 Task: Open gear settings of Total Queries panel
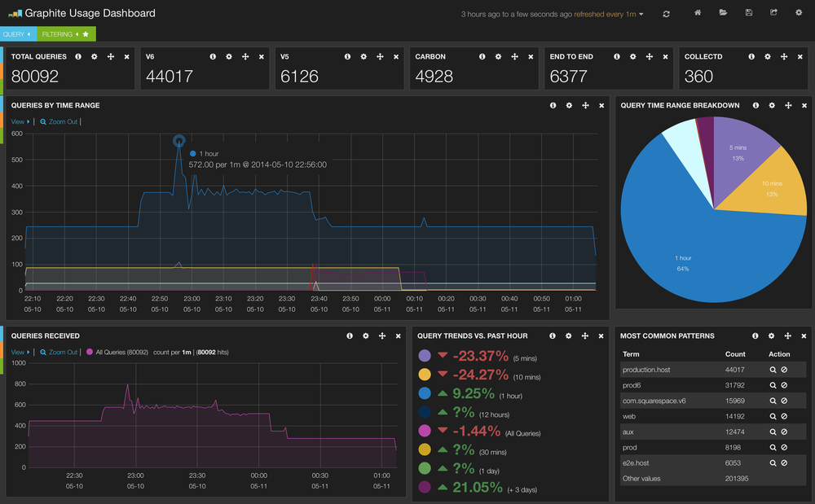[x=94, y=56]
